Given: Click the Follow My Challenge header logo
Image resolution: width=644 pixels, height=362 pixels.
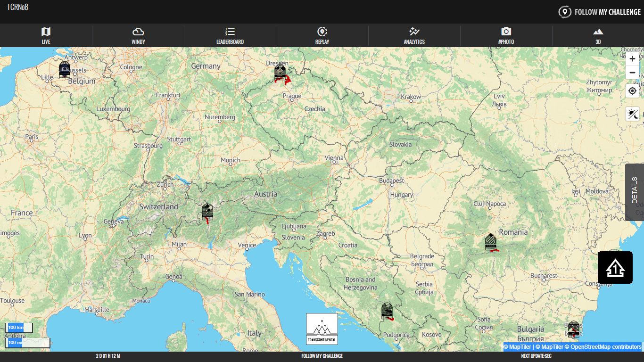Looking at the screenshot, I should pyautogui.click(x=599, y=12).
